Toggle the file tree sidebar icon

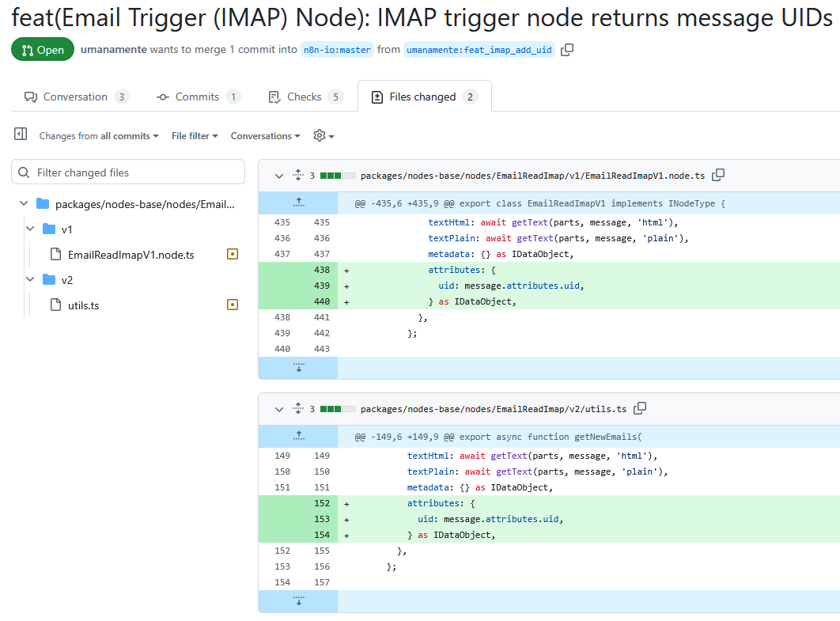click(x=21, y=135)
